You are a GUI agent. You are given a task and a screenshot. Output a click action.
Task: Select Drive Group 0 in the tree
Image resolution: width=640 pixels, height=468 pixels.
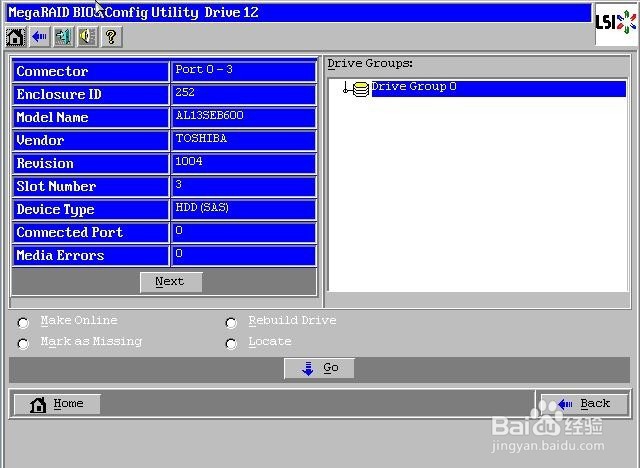pyautogui.click(x=498, y=89)
